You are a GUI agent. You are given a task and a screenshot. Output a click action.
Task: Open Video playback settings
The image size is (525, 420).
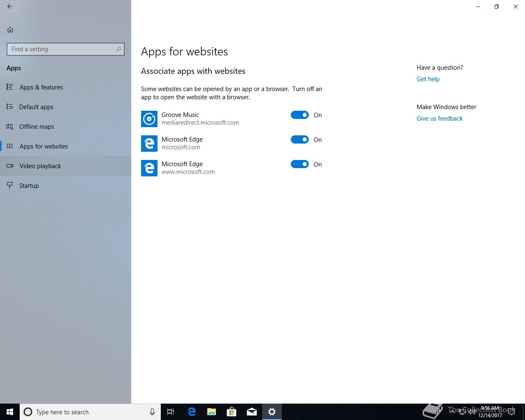[x=66, y=166]
